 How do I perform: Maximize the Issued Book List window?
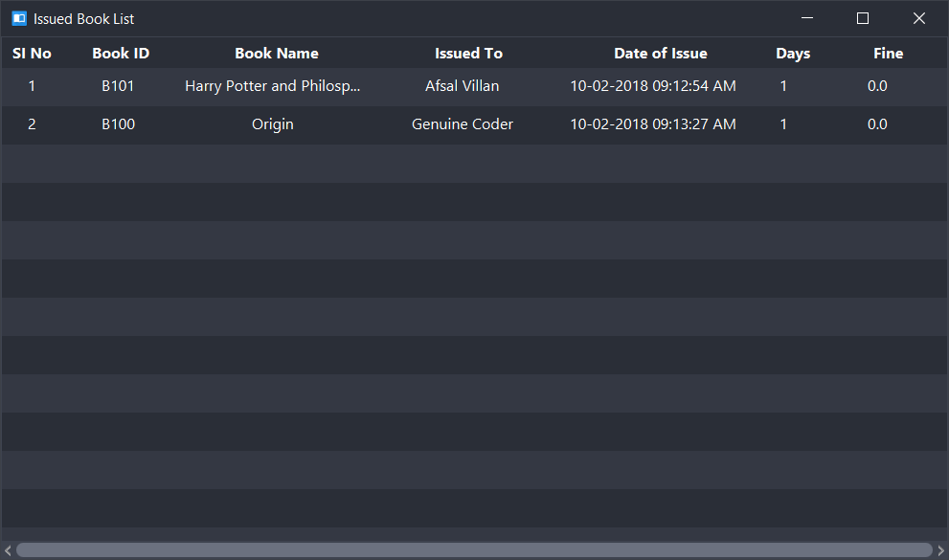click(x=862, y=18)
